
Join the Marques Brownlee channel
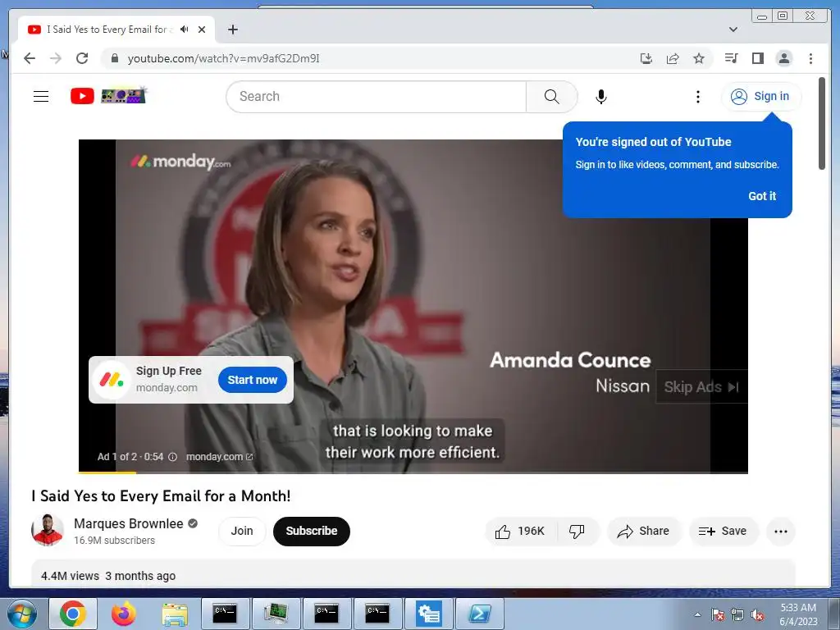[x=242, y=531]
